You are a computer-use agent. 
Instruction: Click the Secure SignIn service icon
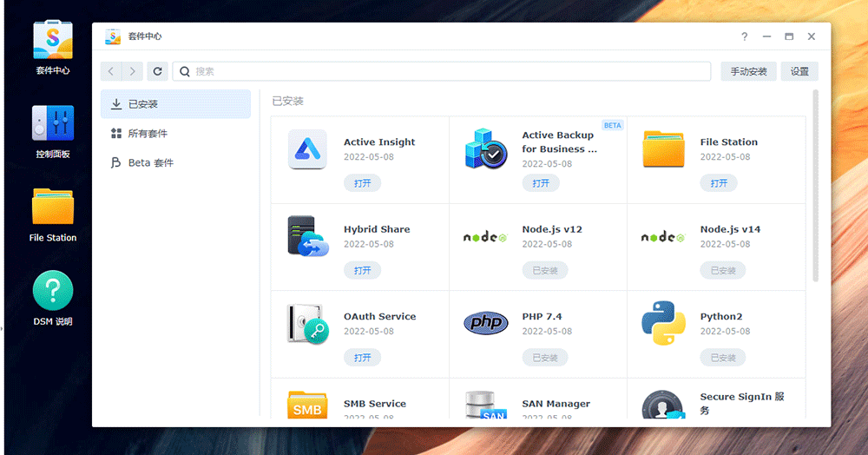click(662, 406)
